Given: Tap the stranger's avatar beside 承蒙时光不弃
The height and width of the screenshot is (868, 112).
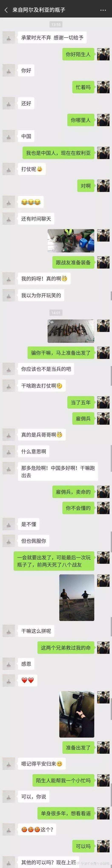Looking at the screenshot, I should 9,37.
